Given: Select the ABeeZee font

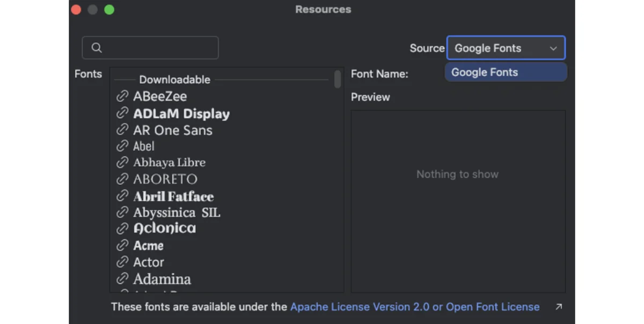Looking at the screenshot, I should (x=160, y=97).
